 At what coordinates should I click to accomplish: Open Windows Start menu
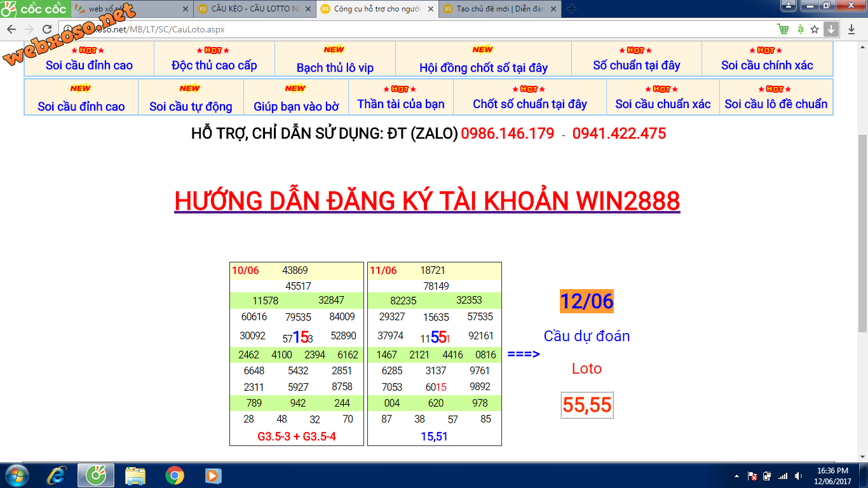pos(16,475)
